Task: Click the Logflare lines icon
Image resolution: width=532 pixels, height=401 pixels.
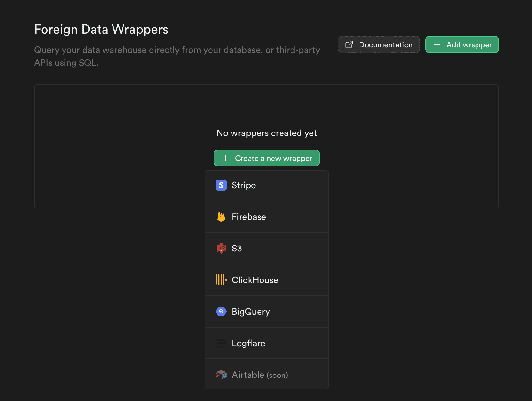Action: [221, 343]
